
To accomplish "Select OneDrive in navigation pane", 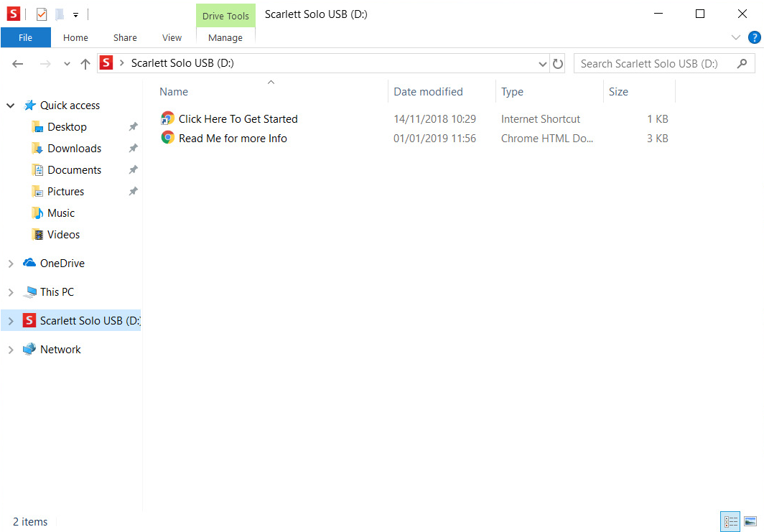I will coord(62,263).
